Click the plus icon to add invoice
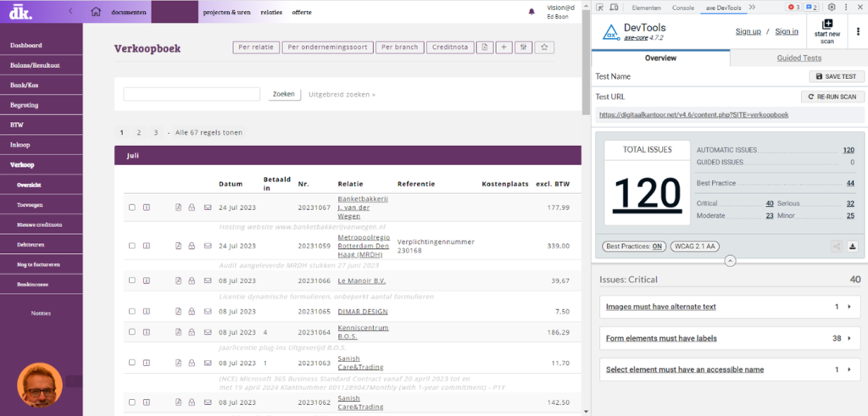The height and width of the screenshot is (416, 868). [x=504, y=47]
